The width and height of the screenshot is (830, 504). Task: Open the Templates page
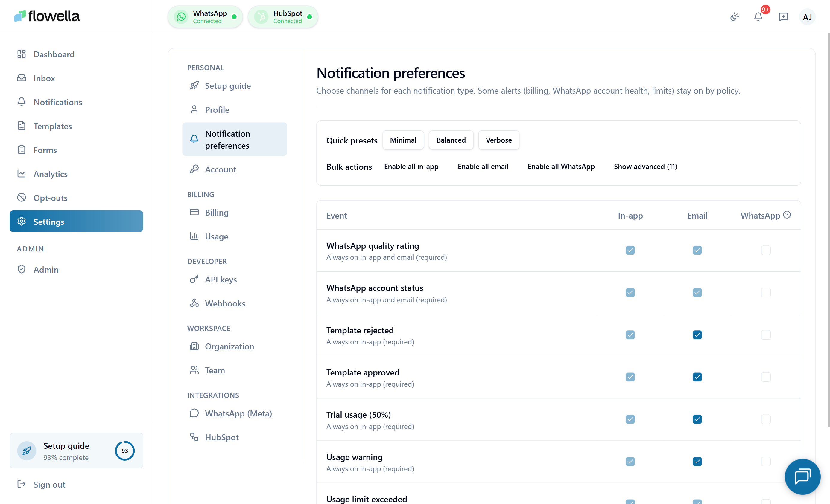pos(76,126)
